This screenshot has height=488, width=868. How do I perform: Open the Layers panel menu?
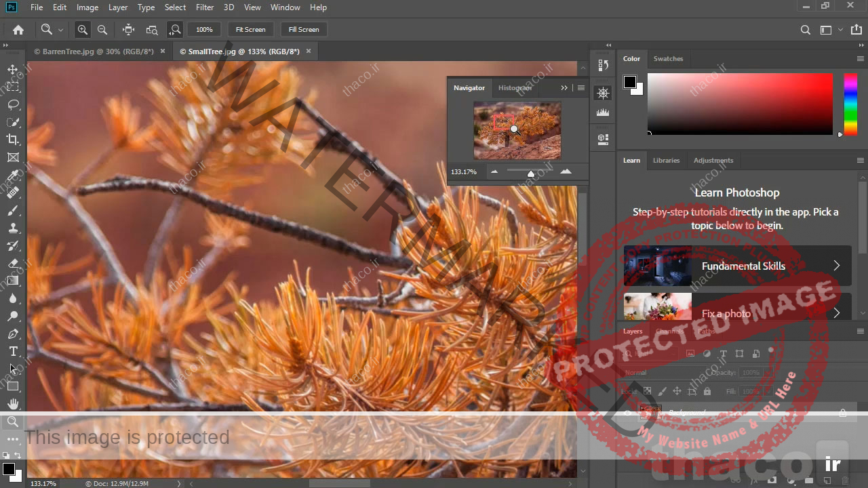861,331
